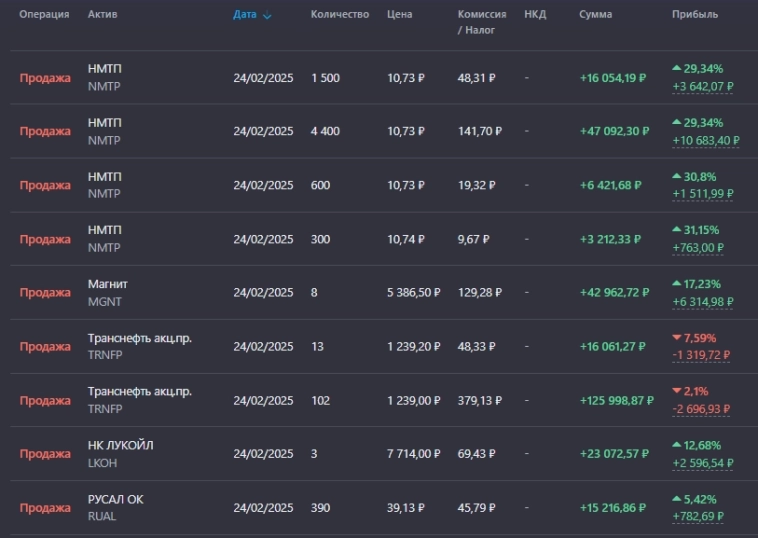This screenshot has height=538, width=758.
Task: Select the commission 9,67 ₽
Action: tap(473, 240)
